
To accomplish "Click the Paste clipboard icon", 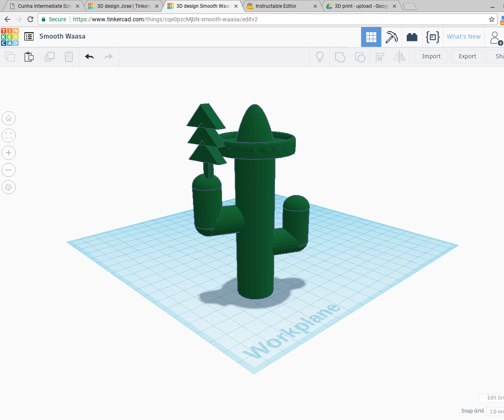I will pyautogui.click(x=29, y=57).
